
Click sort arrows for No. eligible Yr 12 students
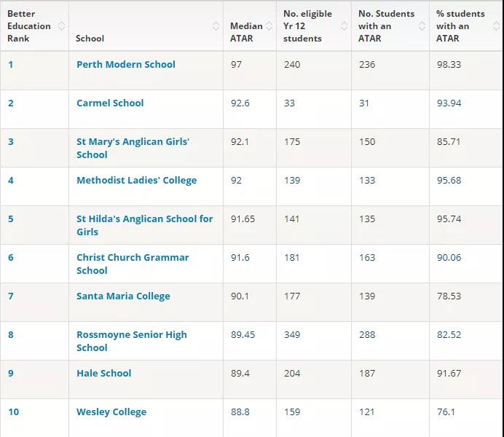[x=345, y=26]
